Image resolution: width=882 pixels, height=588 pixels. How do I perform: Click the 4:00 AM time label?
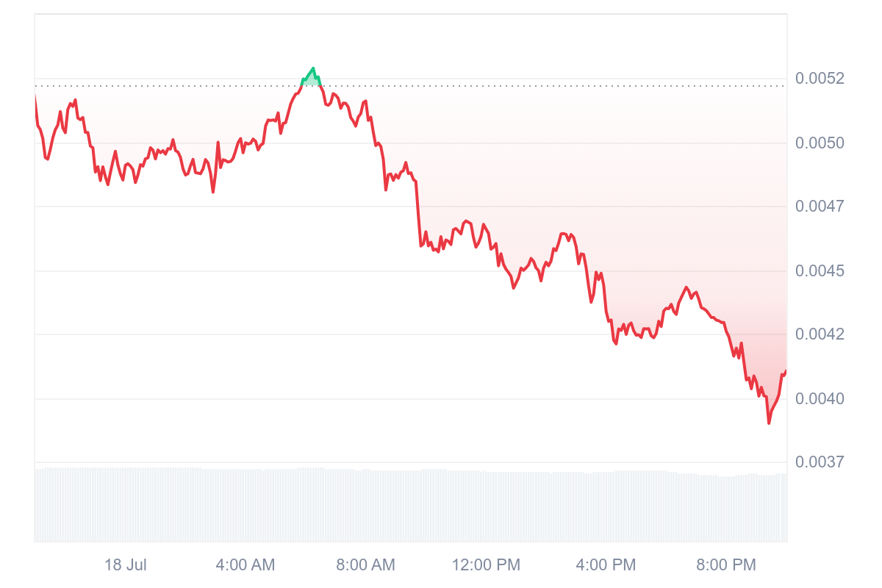[245, 565]
